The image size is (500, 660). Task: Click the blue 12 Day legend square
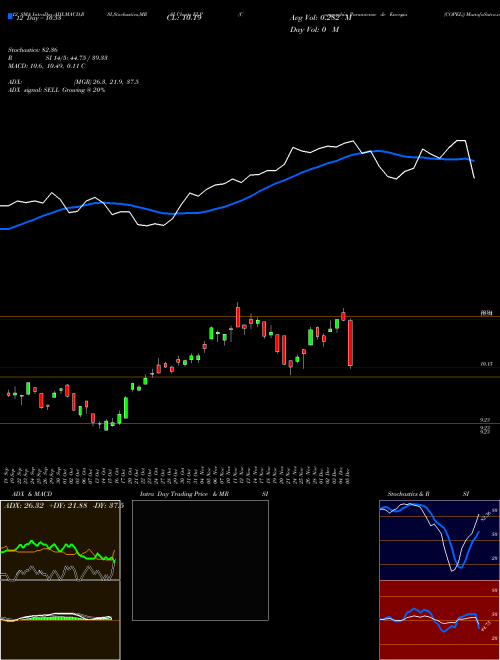tap(10, 17)
